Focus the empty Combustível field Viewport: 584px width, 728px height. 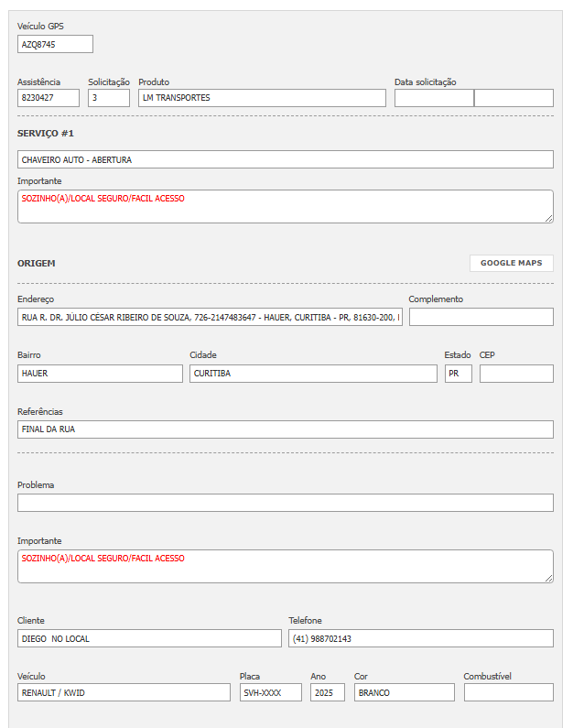coord(508,692)
